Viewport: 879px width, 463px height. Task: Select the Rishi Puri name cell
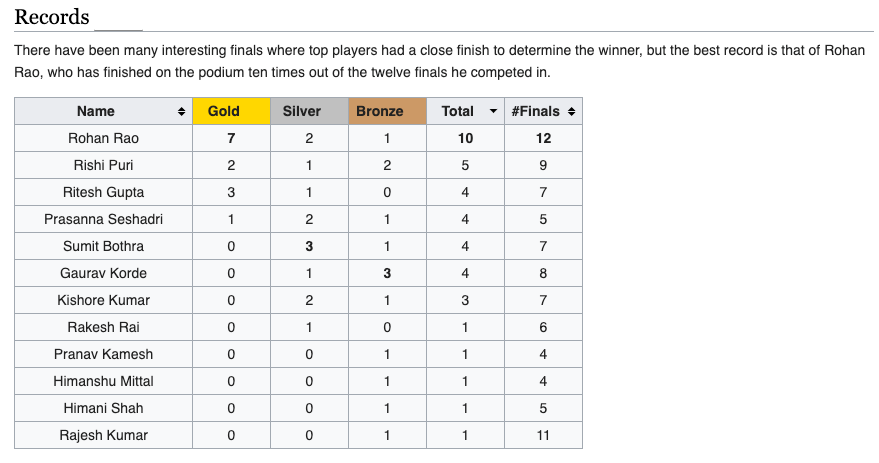coord(103,165)
